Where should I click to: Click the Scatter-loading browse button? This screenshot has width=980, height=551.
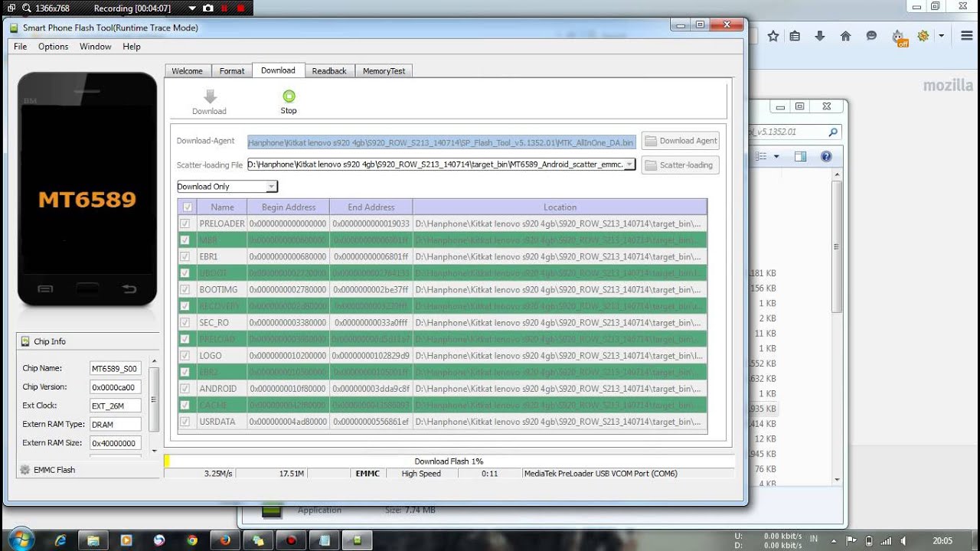click(680, 165)
